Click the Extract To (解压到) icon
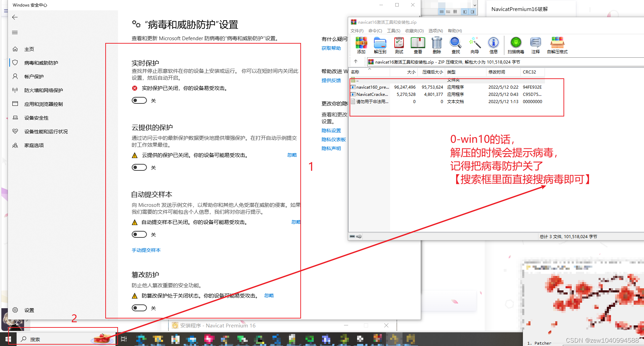Viewport: 644px width, 346px height. point(380,45)
